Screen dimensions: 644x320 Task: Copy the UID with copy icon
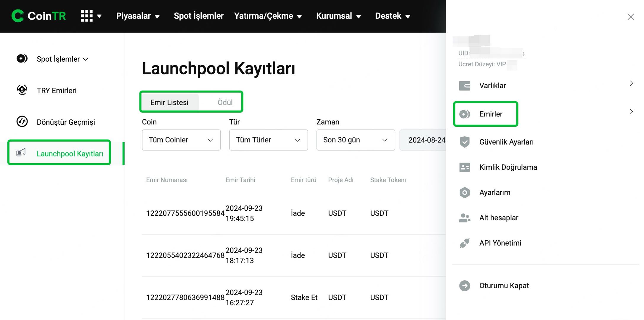pyautogui.click(x=524, y=53)
